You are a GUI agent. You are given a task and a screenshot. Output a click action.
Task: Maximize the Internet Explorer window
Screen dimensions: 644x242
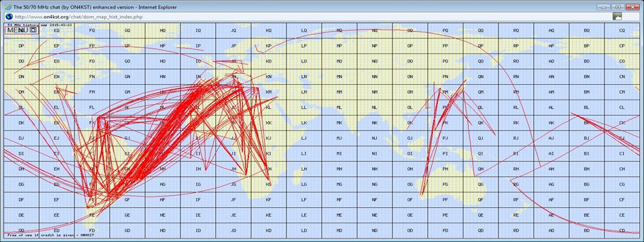pyautogui.click(x=617, y=7)
